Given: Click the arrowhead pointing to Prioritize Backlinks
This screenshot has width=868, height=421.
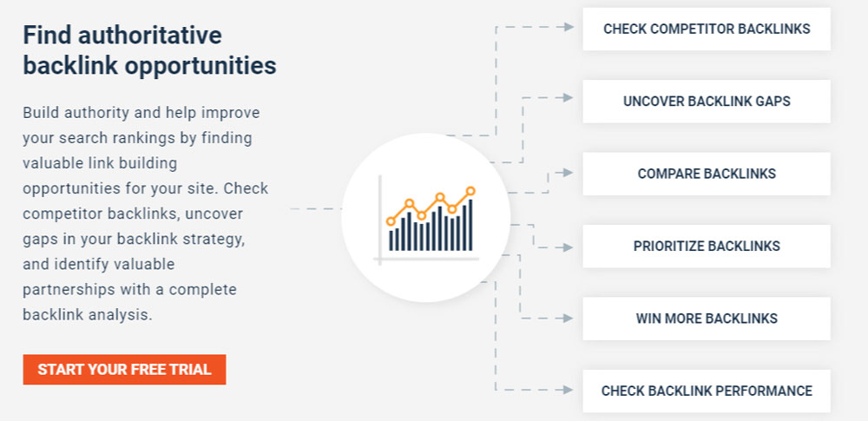Looking at the screenshot, I should click(x=568, y=247).
